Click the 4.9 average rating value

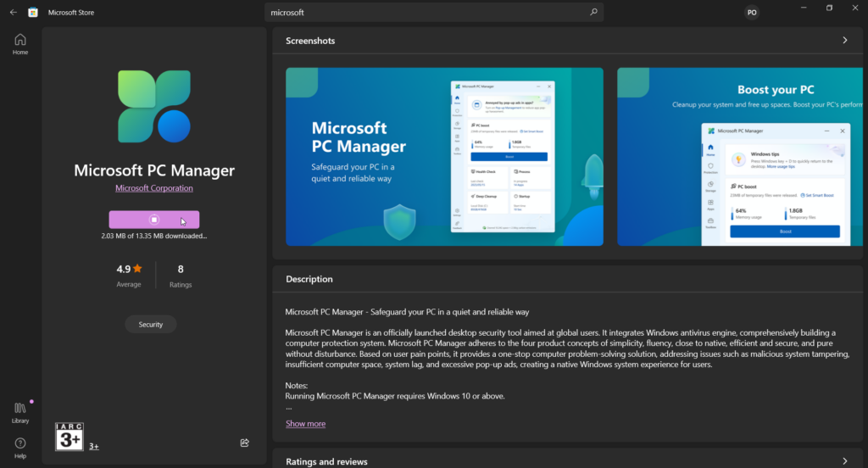pyautogui.click(x=124, y=269)
